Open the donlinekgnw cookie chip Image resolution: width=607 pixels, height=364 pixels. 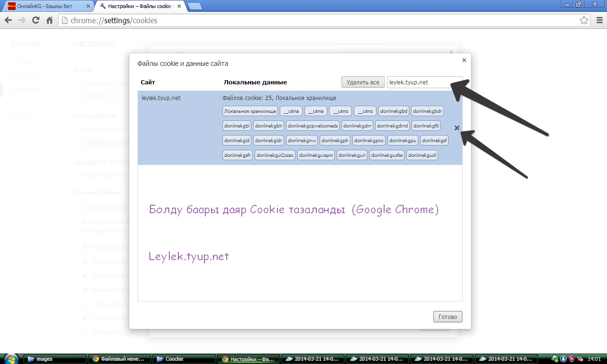302,141
